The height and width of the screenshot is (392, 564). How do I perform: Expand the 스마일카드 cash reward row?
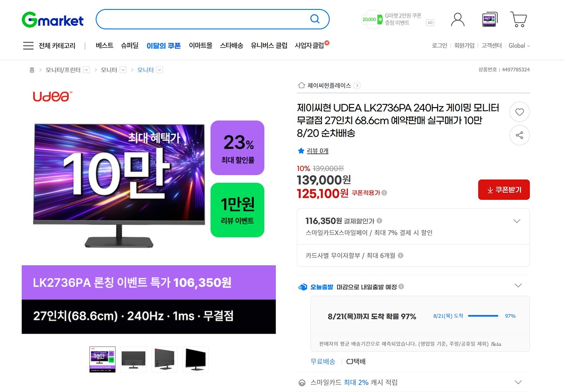pyautogui.click(x=414, y=382)
